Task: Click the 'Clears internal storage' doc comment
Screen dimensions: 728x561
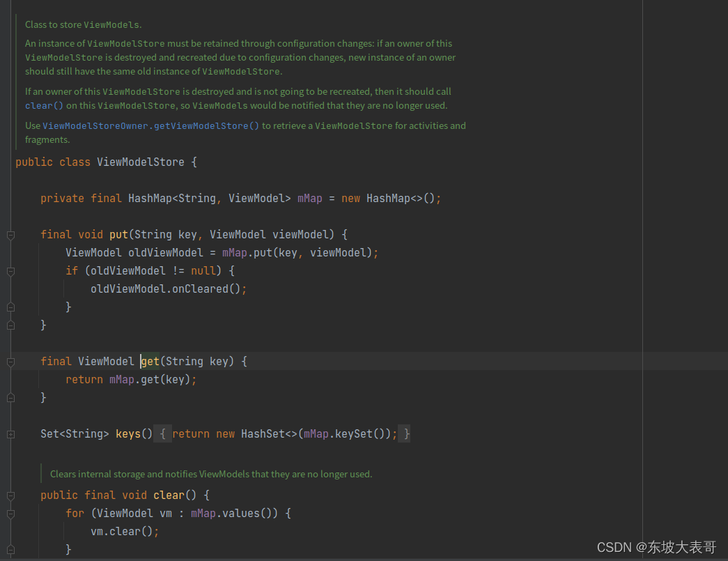Action: [211, 474]
